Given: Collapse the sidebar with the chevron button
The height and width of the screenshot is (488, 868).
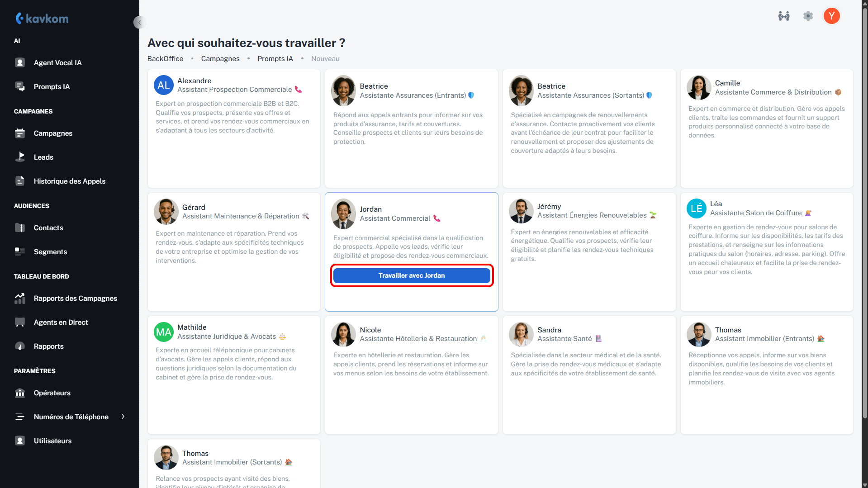Looking at the screenshot, I should click(x=139, y=22).
